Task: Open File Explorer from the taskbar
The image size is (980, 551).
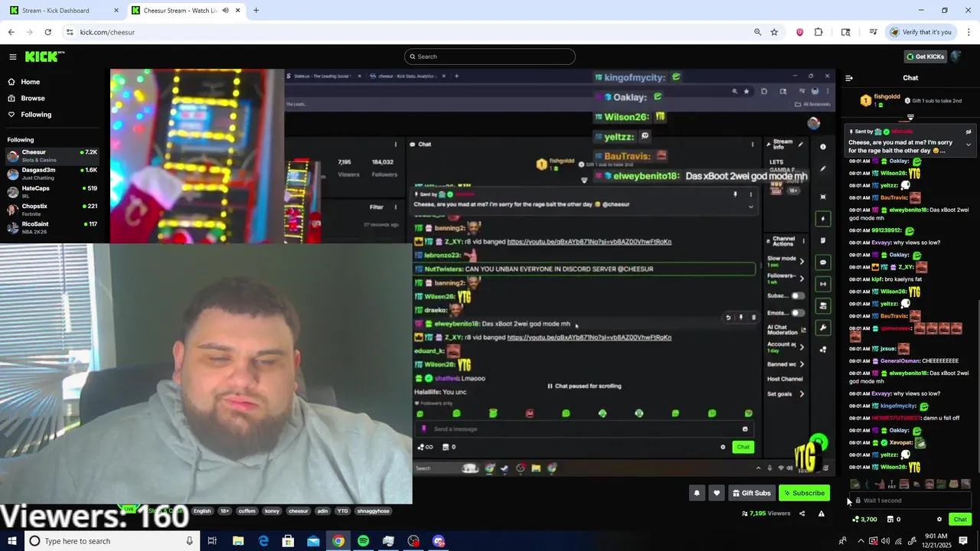Action: point(238,541)
